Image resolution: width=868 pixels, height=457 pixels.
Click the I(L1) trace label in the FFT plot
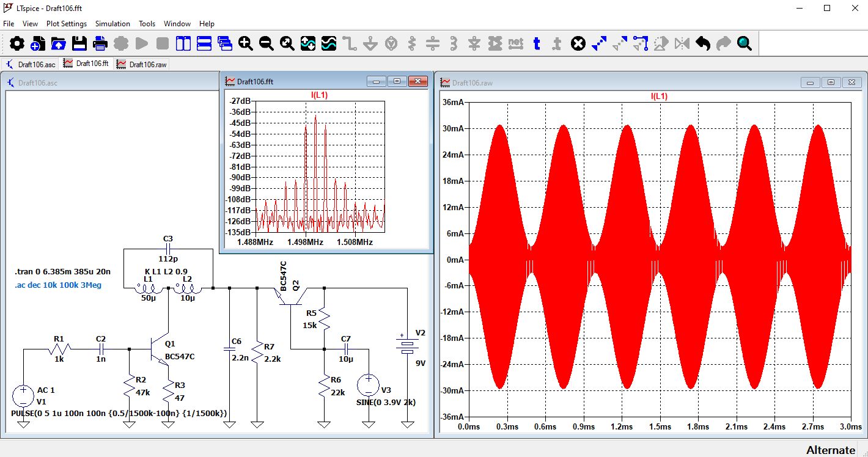click(x=320, y=95)
